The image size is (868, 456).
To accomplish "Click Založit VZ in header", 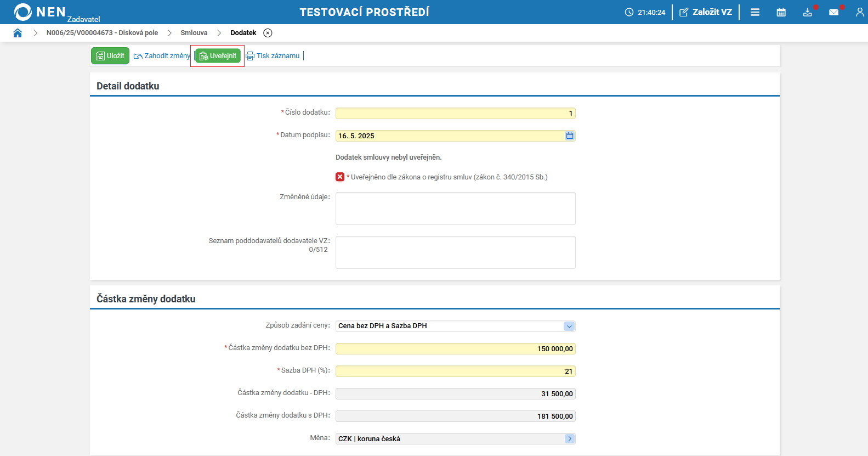I will 706,12.
